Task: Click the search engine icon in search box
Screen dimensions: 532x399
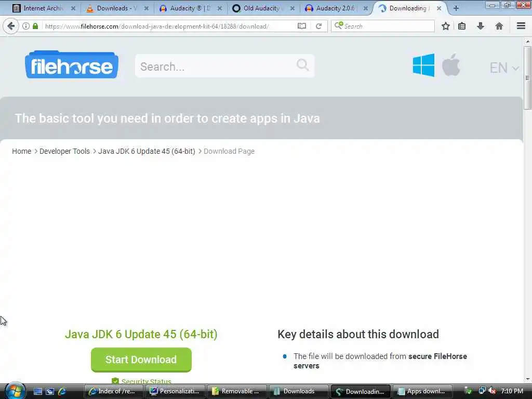Action: pyautogui.click(x=339, y=25)
